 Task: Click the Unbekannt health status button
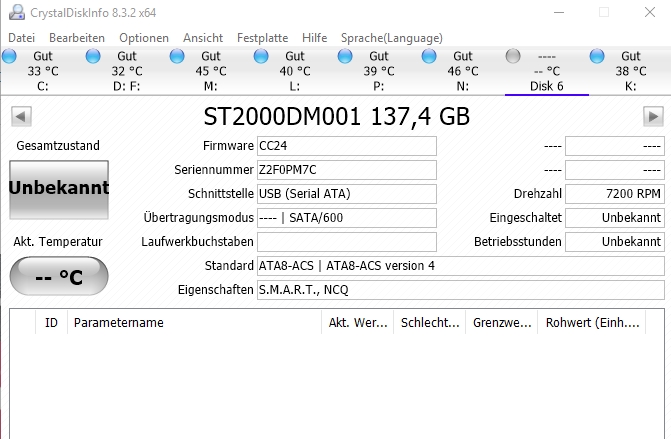coord(59,190)
